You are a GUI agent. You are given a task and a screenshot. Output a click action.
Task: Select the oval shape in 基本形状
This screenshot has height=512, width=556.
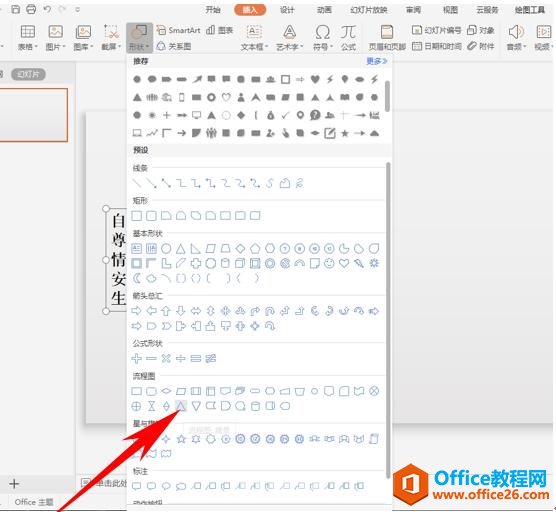pos(166,249)
